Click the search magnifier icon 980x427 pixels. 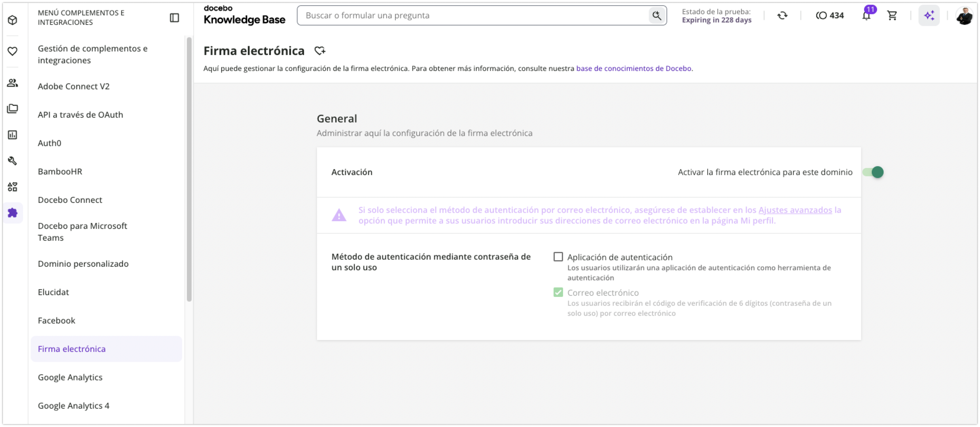[x=656, y=15]
